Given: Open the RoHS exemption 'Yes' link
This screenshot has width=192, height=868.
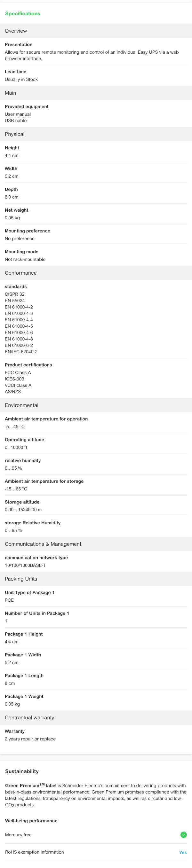Looking at the screenshot, I should click(183, 852).
